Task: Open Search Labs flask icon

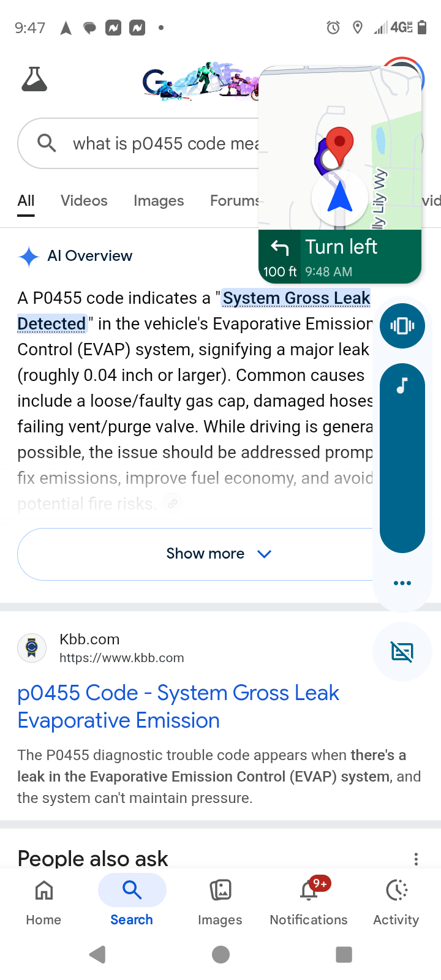Action: [x=34, y=80]
